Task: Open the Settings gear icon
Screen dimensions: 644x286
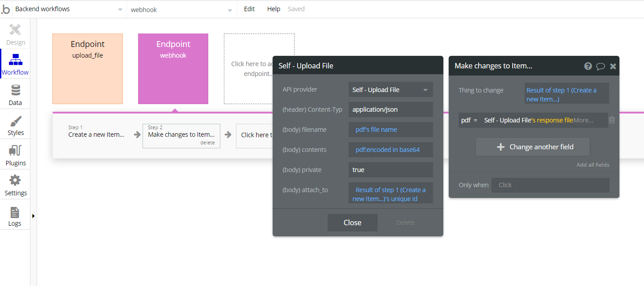Action: pos(15,181)
